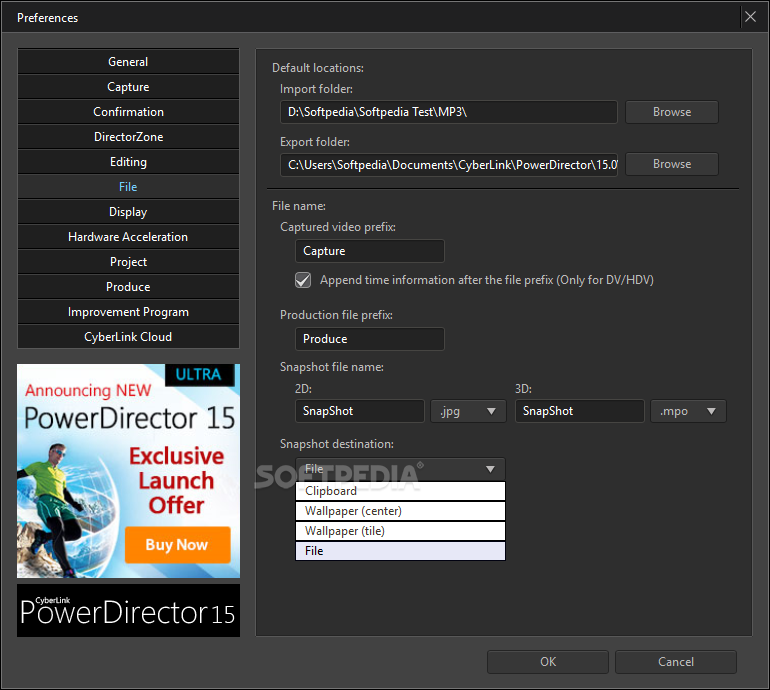Screen dimensions: 770x690
Task: Click the export folder path field
Action: click(x=449, y=165)
